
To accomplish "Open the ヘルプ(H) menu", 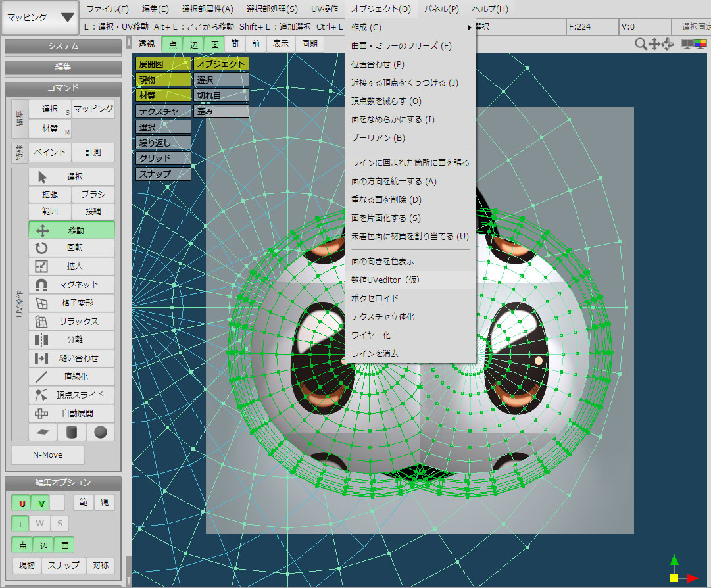I will pos(490,9).
